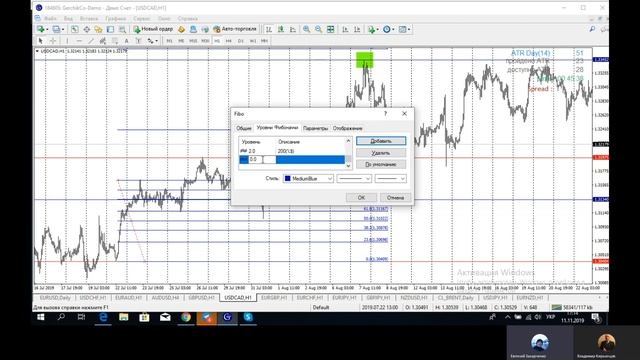Select the Text Label tool
The width and height of the screenshot is (640, 360).
point(138,41)
